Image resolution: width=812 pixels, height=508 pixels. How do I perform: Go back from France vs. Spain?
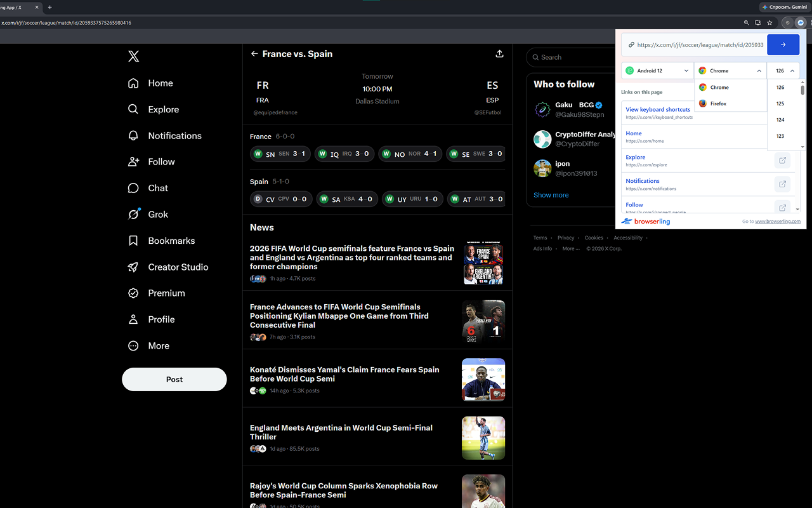254,54
